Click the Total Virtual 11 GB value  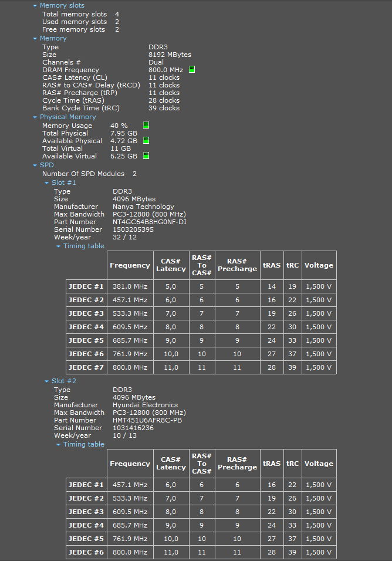[120, 148]
